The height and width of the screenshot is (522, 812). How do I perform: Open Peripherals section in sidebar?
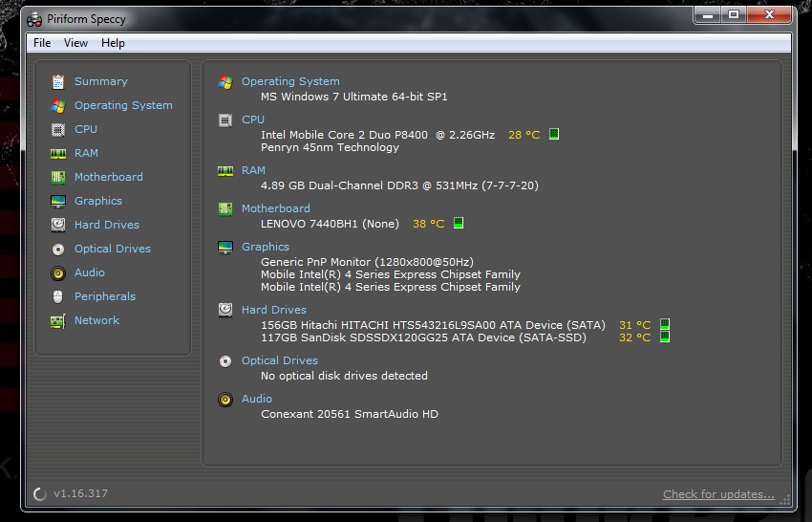click(x=105, y=296)
